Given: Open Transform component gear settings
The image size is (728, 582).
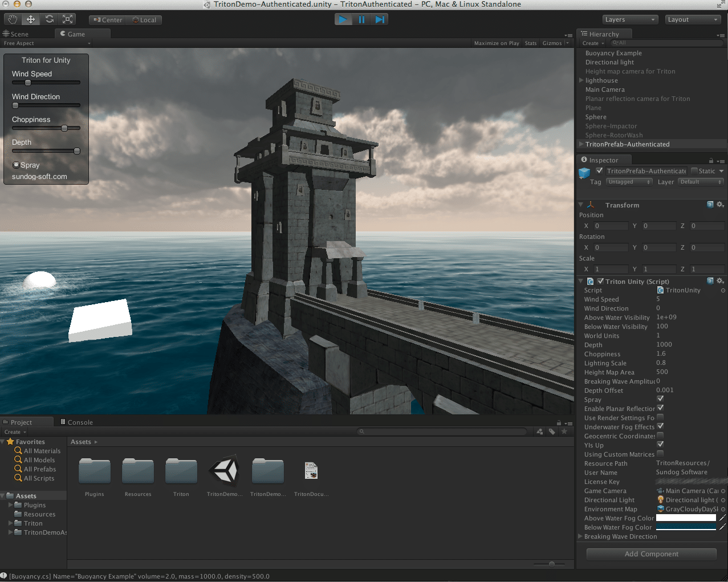Looking at the screenshot, I should click(720, 205).
